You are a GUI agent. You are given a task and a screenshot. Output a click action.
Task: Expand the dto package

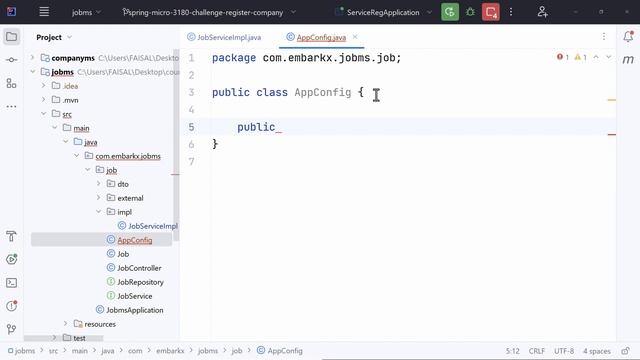pyautogui.click(x=99, y=184)
